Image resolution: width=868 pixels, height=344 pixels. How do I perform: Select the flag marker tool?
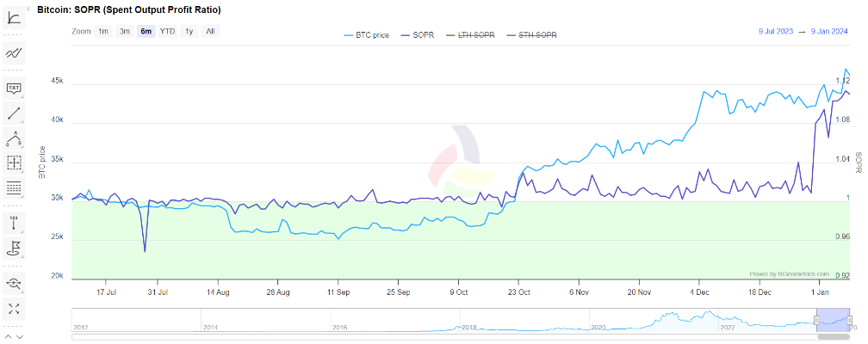tap(13, 249)
